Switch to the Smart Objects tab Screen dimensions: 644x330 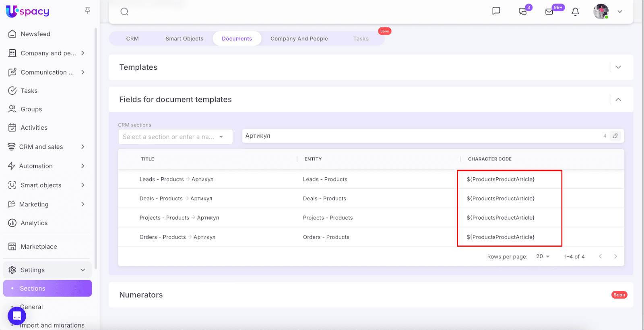[x=184, y=39]
